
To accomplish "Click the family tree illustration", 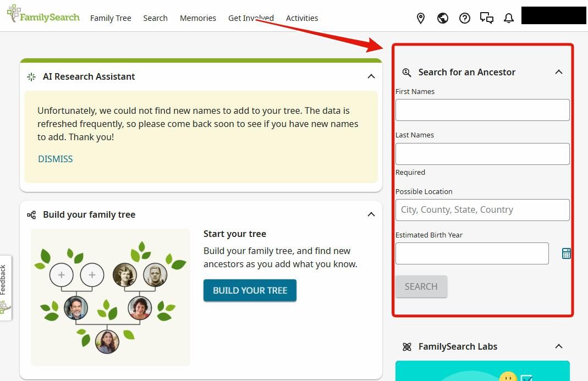I will point(111,297).
